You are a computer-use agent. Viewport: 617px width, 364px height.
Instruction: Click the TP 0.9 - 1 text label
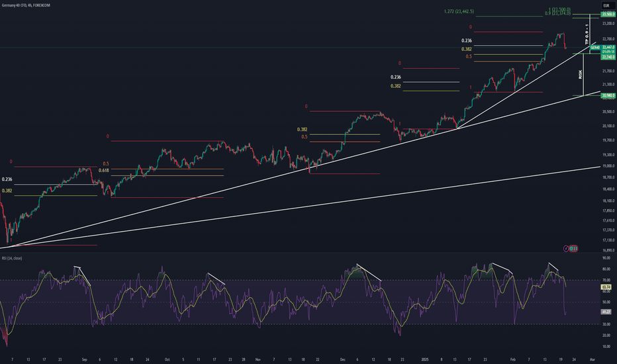pos(587,34)
